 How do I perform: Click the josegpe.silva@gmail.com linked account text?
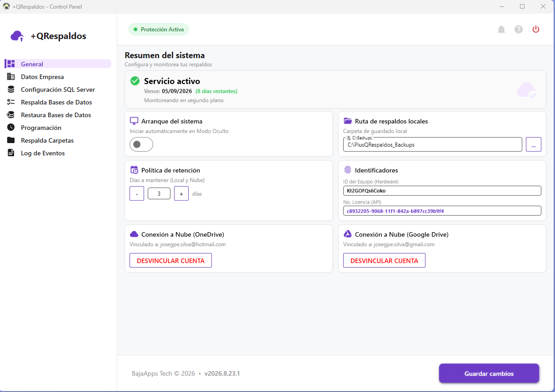(x=404, y=244)
